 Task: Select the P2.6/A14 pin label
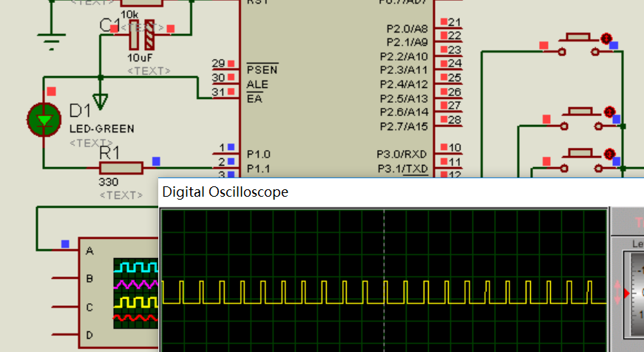(x=404, y=112)
